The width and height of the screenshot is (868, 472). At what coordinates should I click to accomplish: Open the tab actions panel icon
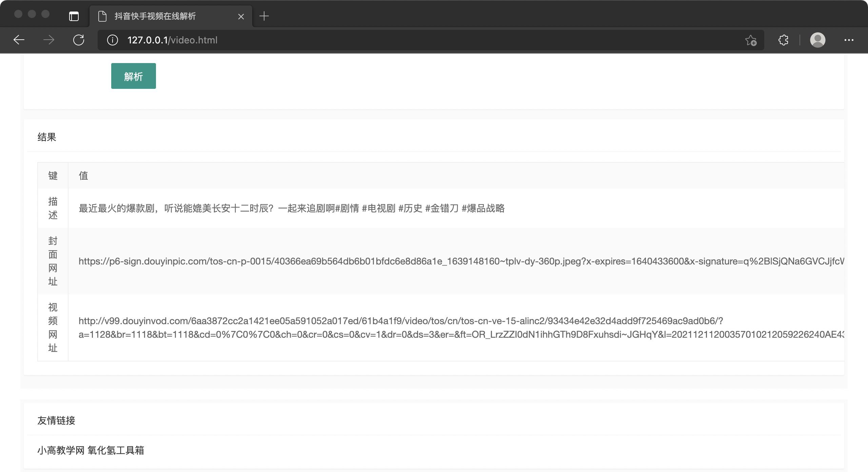coord(74,16)
